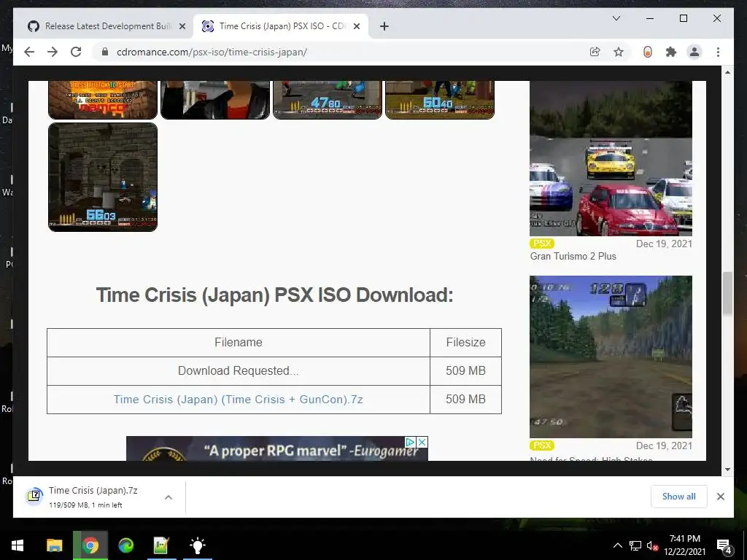The image size is (747, 560).
Task: Click scrollbar down arrow
Action: 727,470
